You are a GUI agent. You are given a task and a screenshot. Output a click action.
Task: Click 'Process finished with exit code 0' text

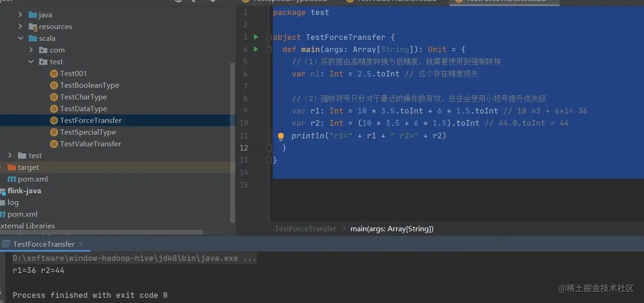coord(90,295)
